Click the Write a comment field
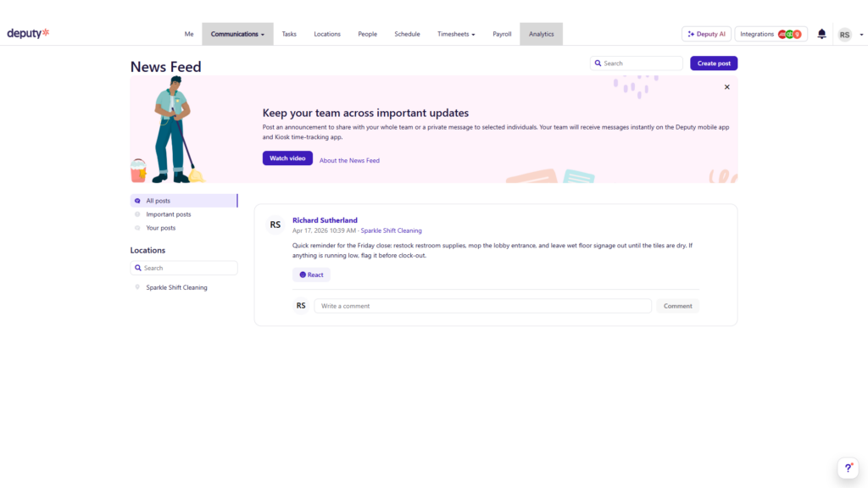 pos(482,306)
